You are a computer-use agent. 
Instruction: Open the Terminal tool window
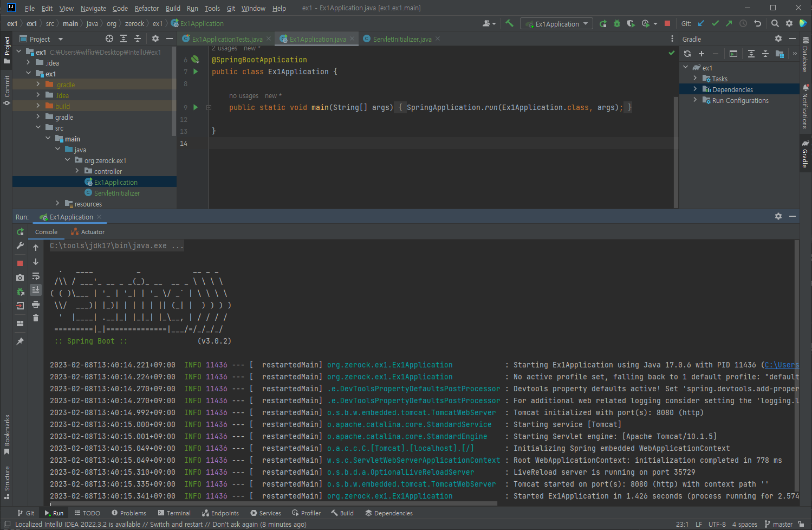point(174,513)
